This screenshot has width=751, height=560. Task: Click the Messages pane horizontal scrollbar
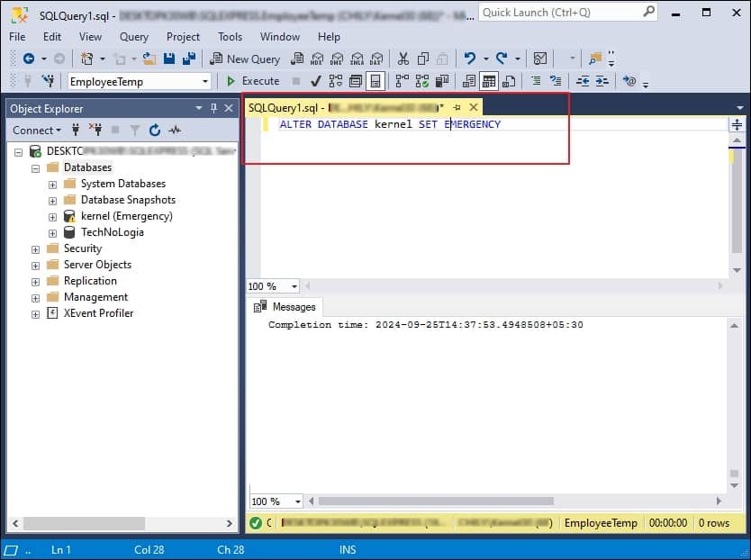(x=437, y=501)
